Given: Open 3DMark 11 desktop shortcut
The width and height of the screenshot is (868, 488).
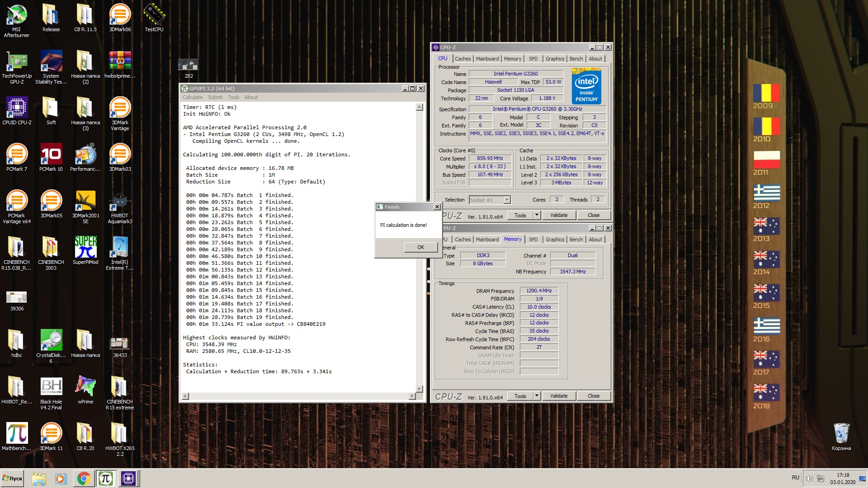Looking at the screenshot, I should tap(51, 436).
